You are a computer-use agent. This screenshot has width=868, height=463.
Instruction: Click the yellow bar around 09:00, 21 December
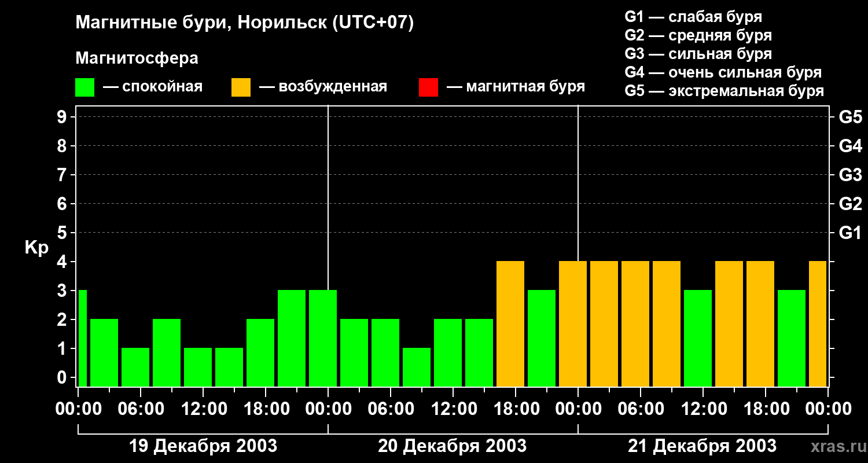click(x=667, y=324)
